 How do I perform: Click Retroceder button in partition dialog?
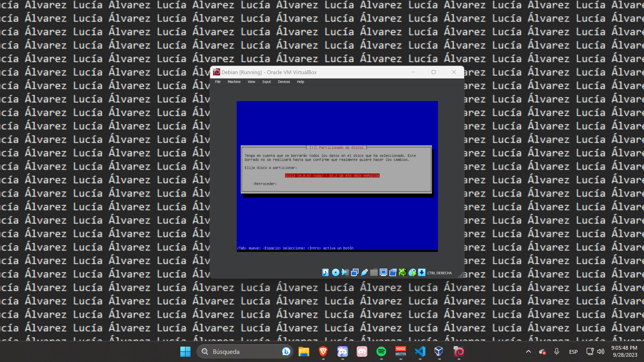(x=264, y=184)
